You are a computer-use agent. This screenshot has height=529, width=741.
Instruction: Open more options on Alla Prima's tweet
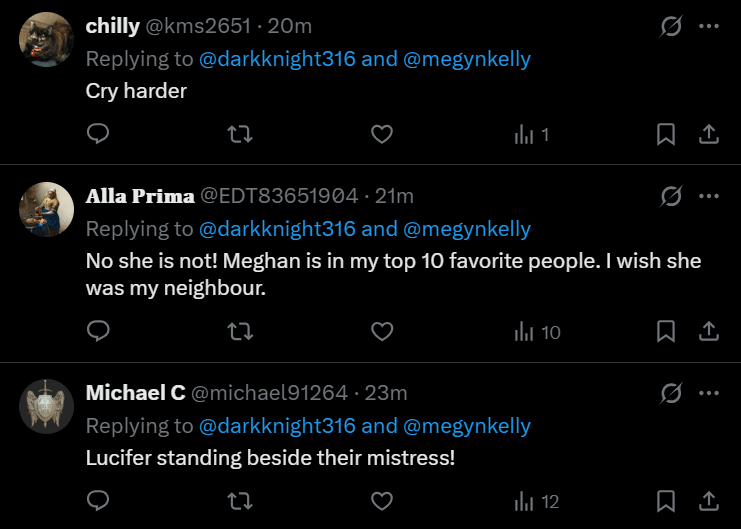pyautogui.click(x=708, y=196)
